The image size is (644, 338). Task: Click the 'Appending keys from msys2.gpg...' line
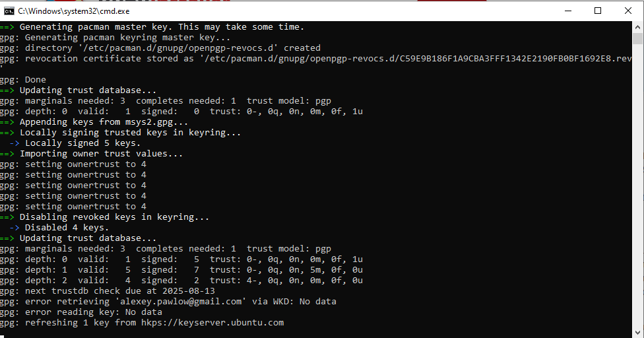click(104, 122)
